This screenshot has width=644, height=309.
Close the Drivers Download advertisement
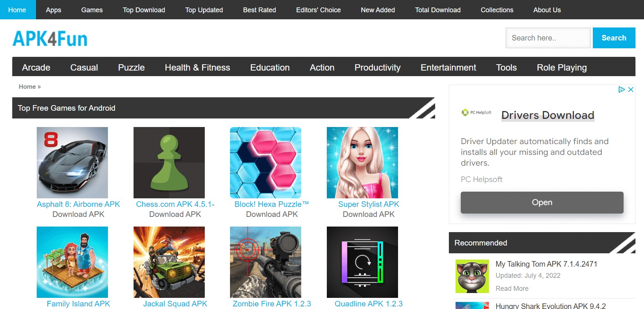(x=631, y=90)
